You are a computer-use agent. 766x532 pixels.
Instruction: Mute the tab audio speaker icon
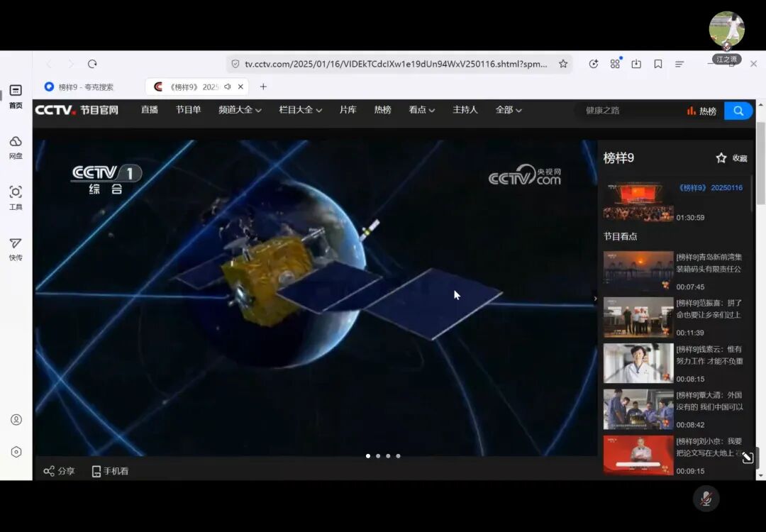[x=228, y=87]
